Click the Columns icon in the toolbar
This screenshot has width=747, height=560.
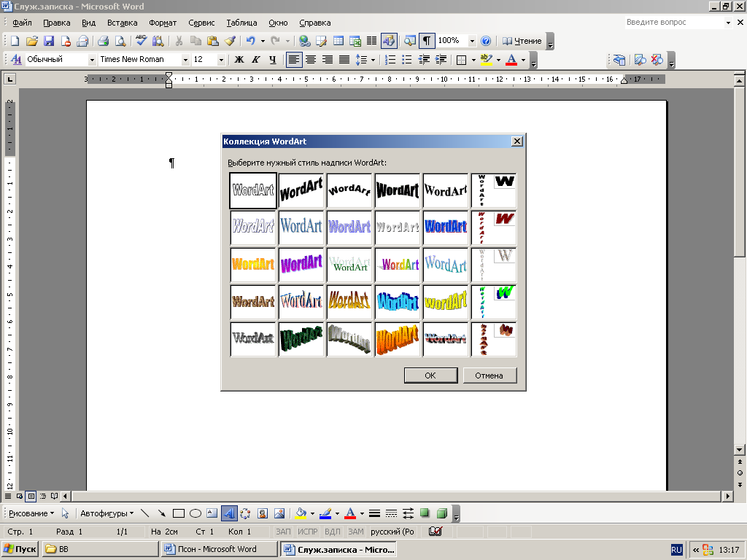coord(371,41)
